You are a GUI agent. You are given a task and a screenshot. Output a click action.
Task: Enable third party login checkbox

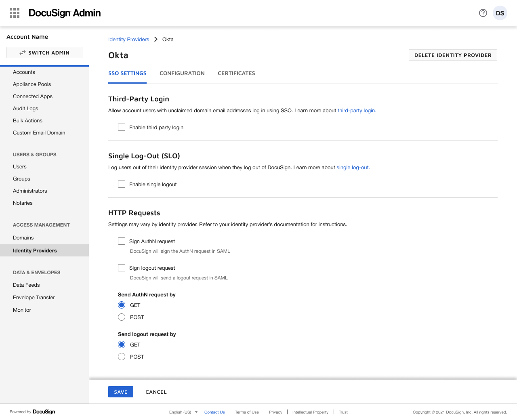coord(122,127)
